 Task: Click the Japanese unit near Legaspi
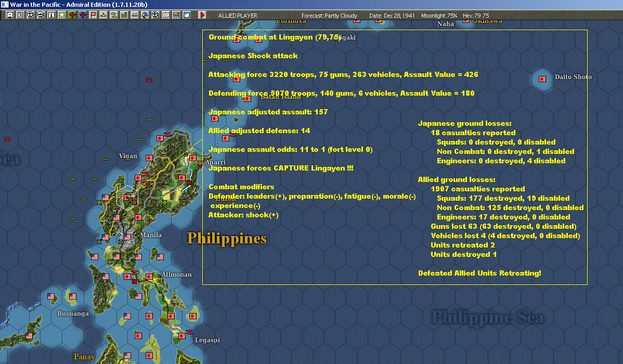pyautogui.click(x=181, y=336)
